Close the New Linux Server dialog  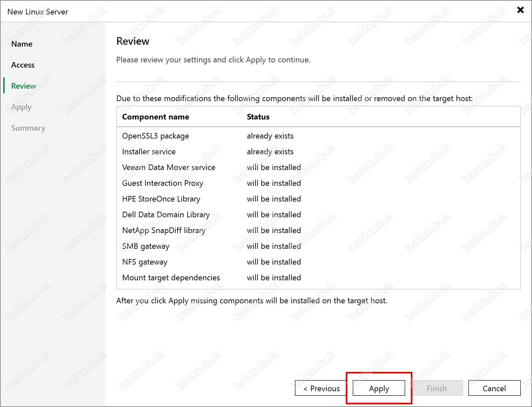point(520,10)
